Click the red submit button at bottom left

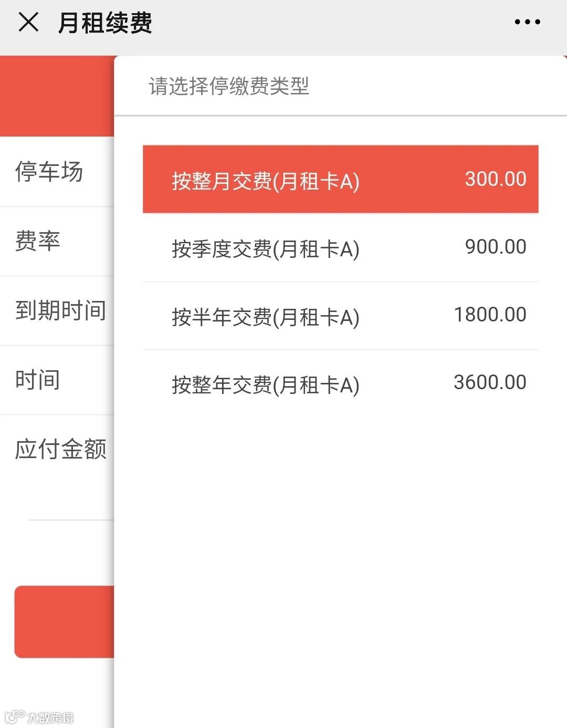pos(64,622)
